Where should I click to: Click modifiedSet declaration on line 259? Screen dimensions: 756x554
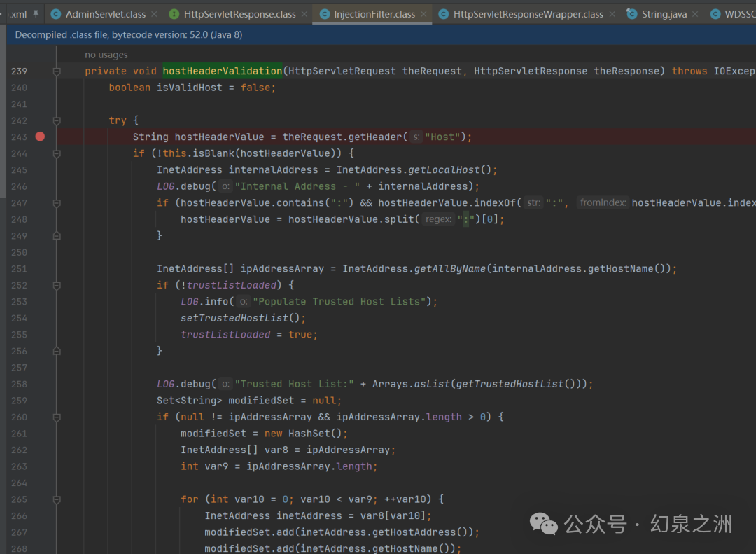click(261, 401)
